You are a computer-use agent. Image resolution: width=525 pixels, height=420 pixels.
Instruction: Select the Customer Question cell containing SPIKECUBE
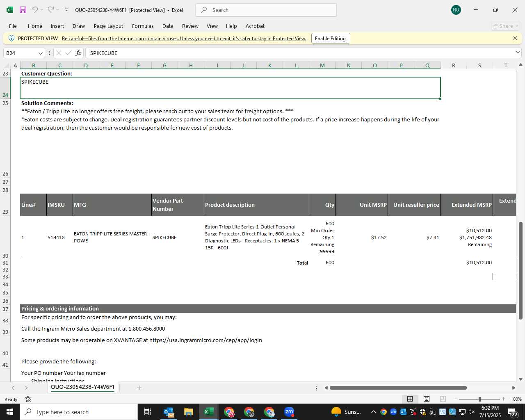pos(230,88)
